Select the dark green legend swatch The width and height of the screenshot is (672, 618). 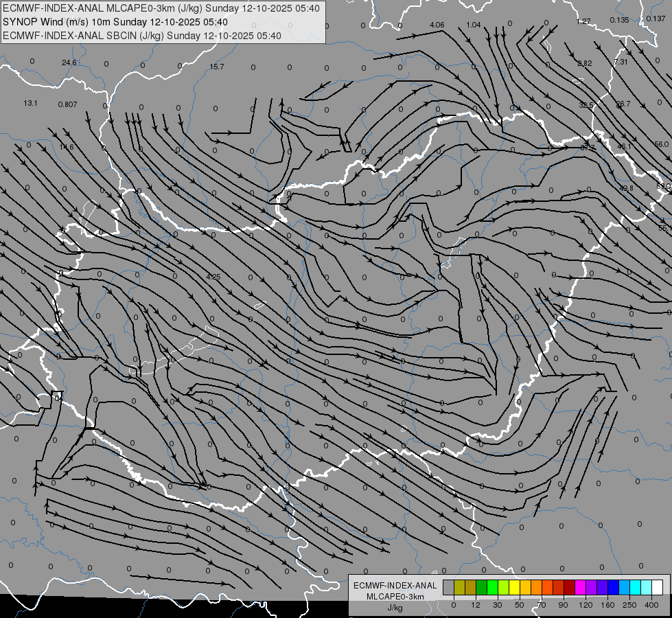481,587
